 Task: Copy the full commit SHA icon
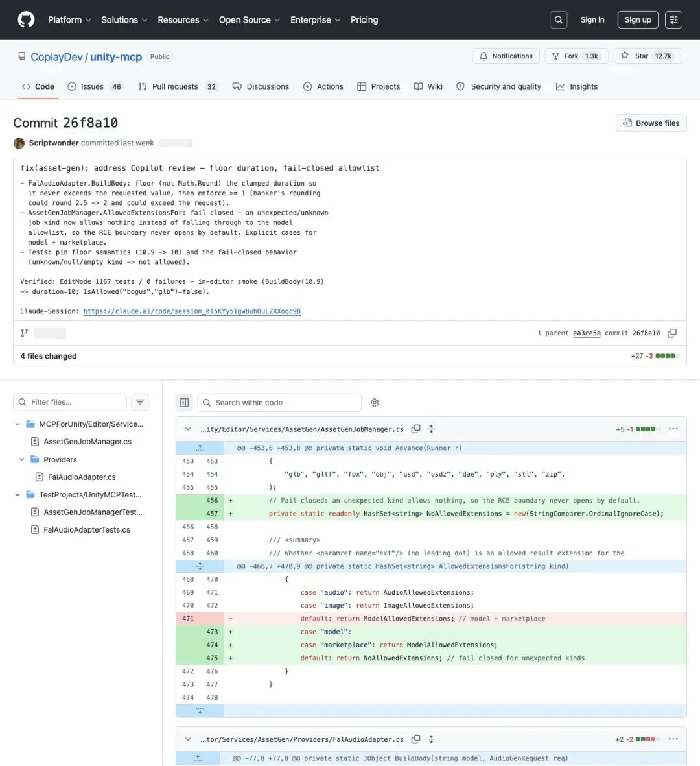coord(672,333)
